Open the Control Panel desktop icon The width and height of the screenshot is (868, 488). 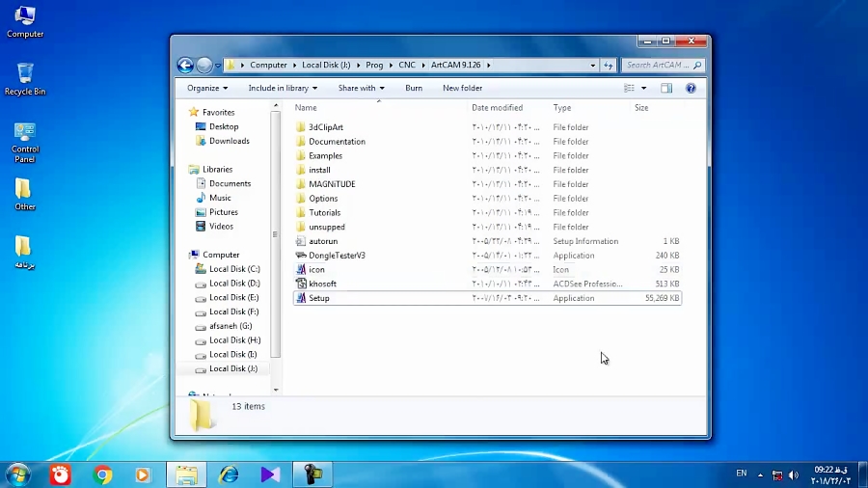tap(25, 143)
